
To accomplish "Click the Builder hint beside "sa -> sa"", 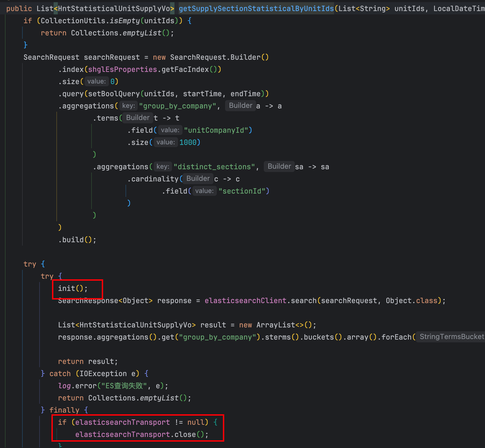I will 279,166.
